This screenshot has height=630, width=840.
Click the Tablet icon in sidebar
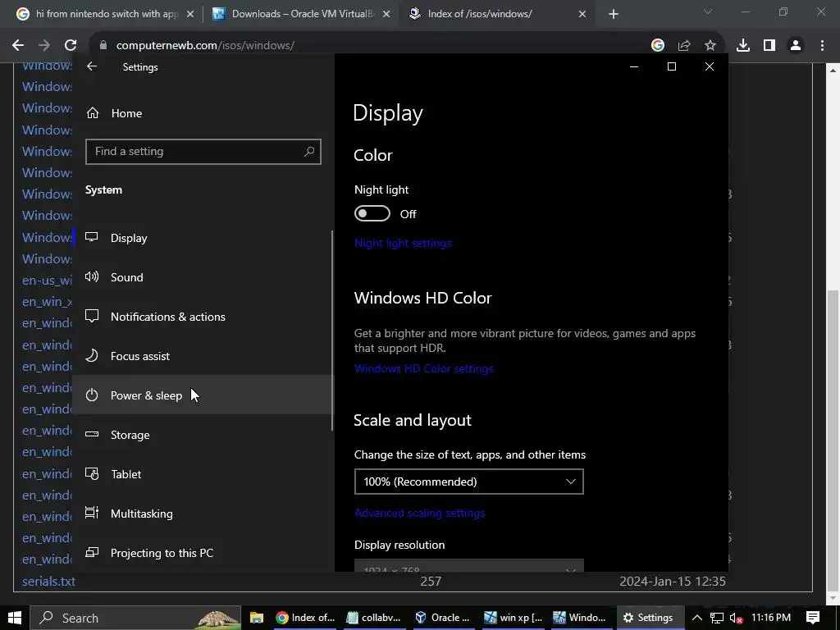pyautogui.click(x=92, y=474)
